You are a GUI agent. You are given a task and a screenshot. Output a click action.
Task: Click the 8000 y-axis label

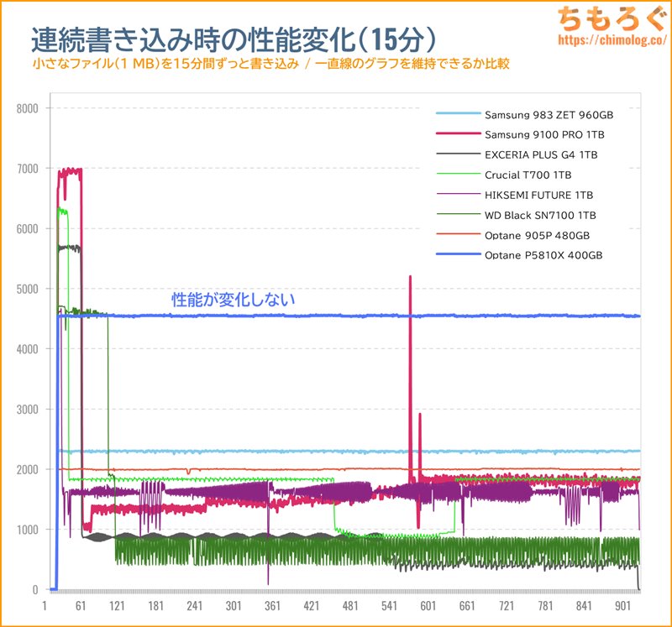[x=28, y=108]
